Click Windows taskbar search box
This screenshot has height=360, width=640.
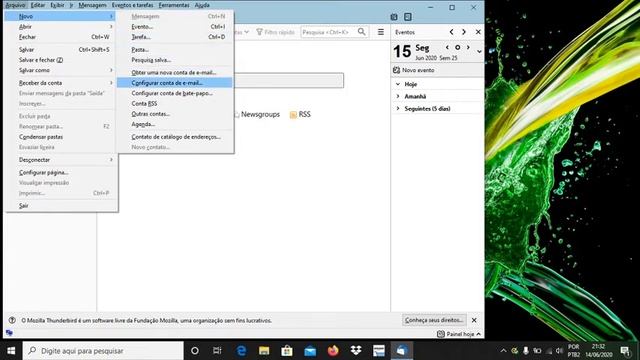pyautogui.click(x=103, y=351)
